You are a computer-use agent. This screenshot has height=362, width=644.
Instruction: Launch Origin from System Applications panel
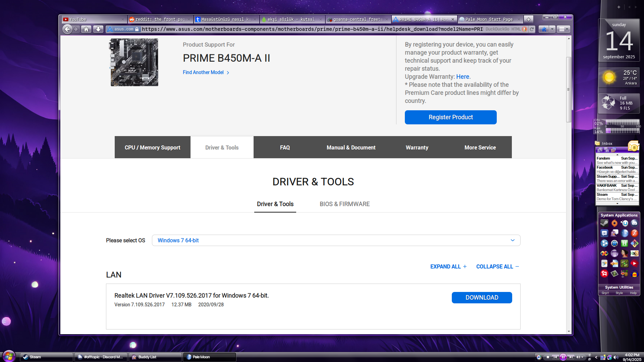pyautogui.click(x=614, y=223)
